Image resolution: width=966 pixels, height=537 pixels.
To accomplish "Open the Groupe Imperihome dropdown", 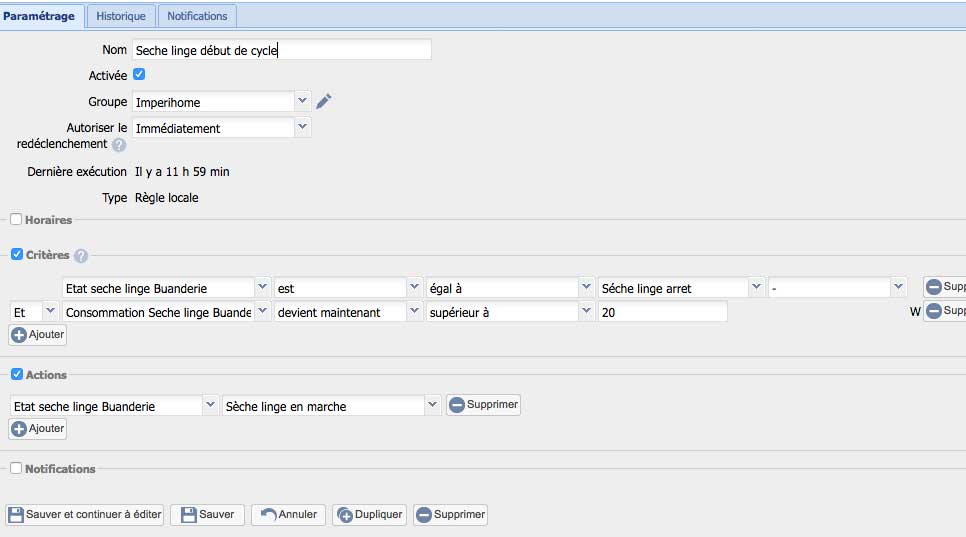I will click(303, 101).
